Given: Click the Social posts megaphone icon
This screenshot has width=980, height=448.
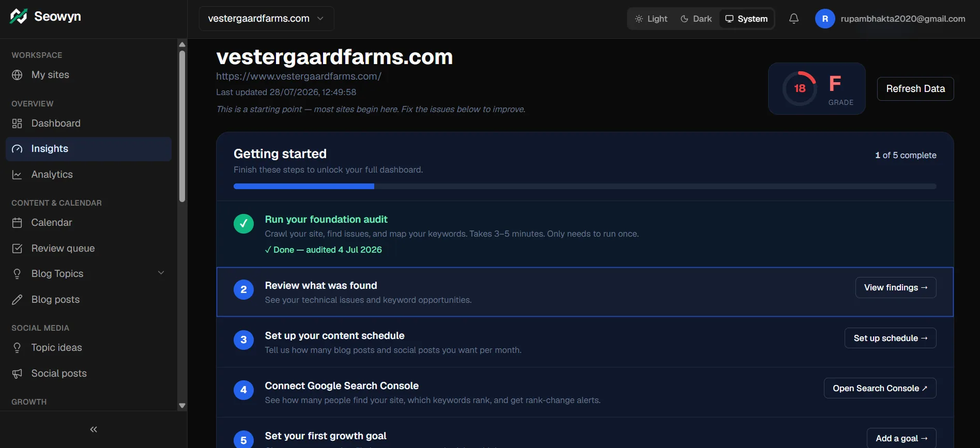Looking at the screenshot, I should point(17,374).
